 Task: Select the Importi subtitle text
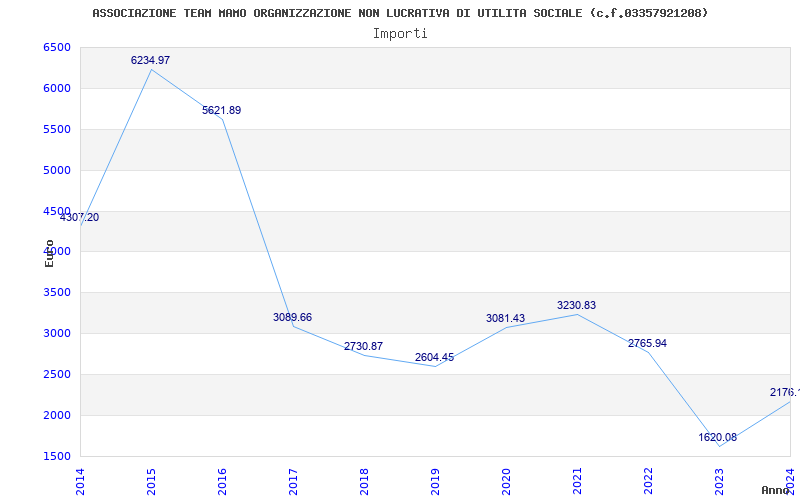(x=400, y=34)
